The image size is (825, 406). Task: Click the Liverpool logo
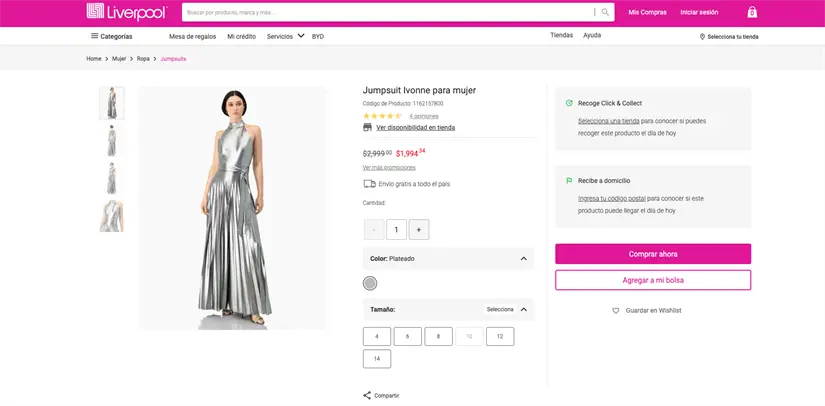(125, 12)
